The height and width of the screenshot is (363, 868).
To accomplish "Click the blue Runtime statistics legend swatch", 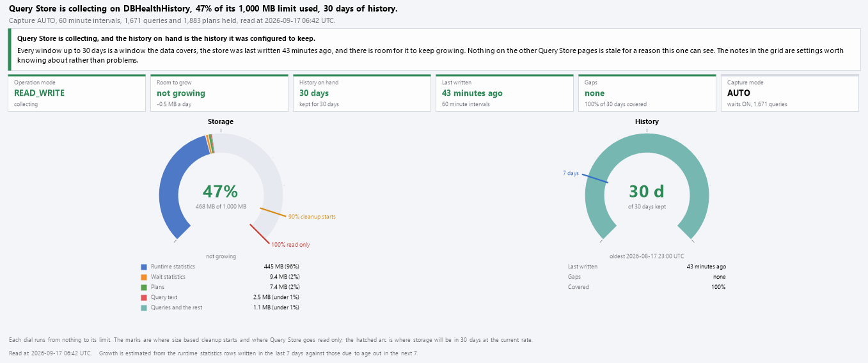I will tap(144, 266).
